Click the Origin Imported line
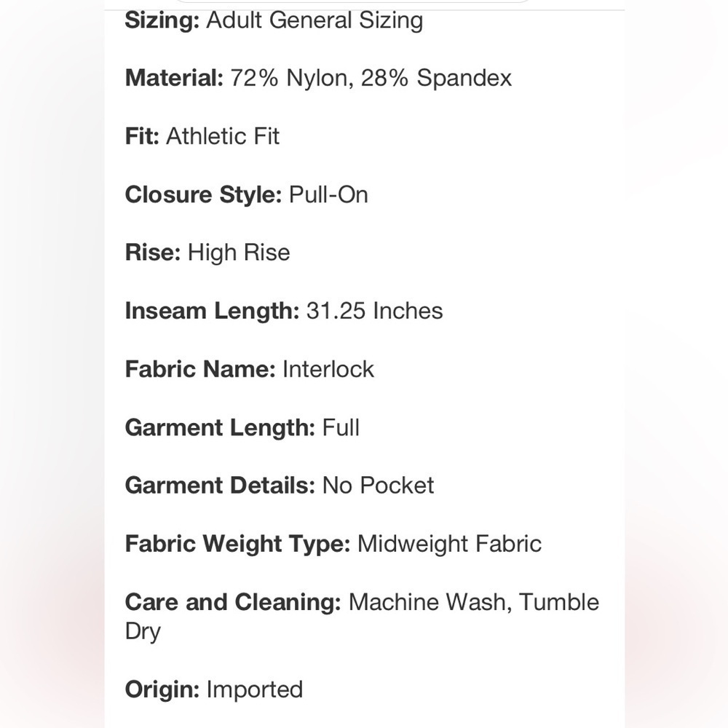Viewport: 728px width, 728px height. (x=214, y=689)
